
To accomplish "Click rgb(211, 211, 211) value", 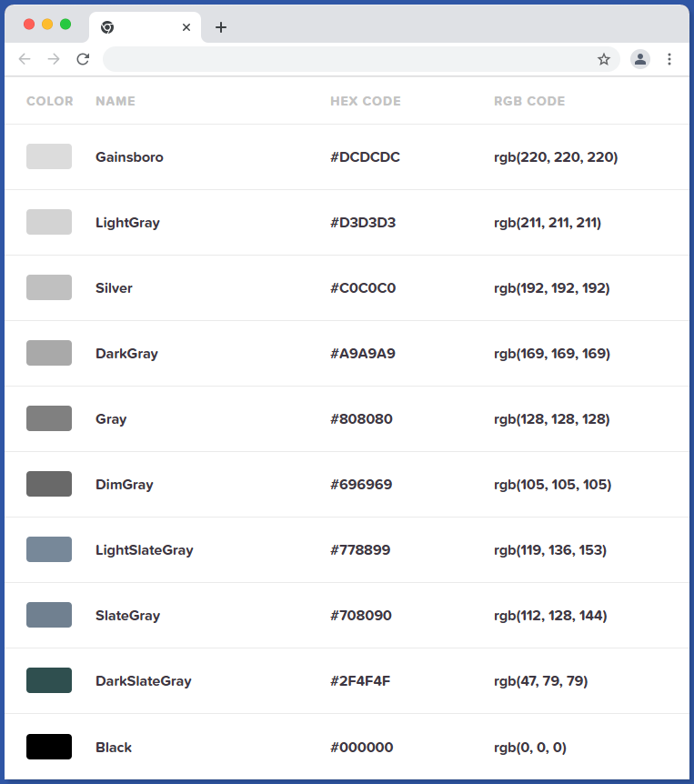I will tap(548, 223).
